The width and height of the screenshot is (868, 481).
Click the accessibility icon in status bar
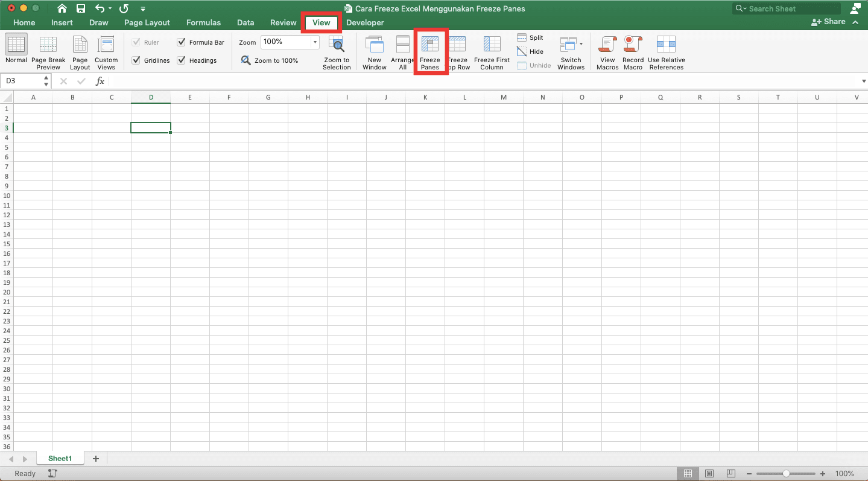[x=52, y=474]
